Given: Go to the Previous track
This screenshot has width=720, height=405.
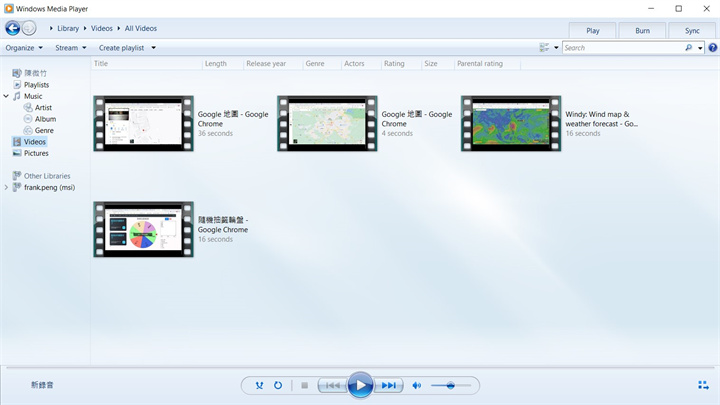Looking at the screenshot, I should pos(331,385).
